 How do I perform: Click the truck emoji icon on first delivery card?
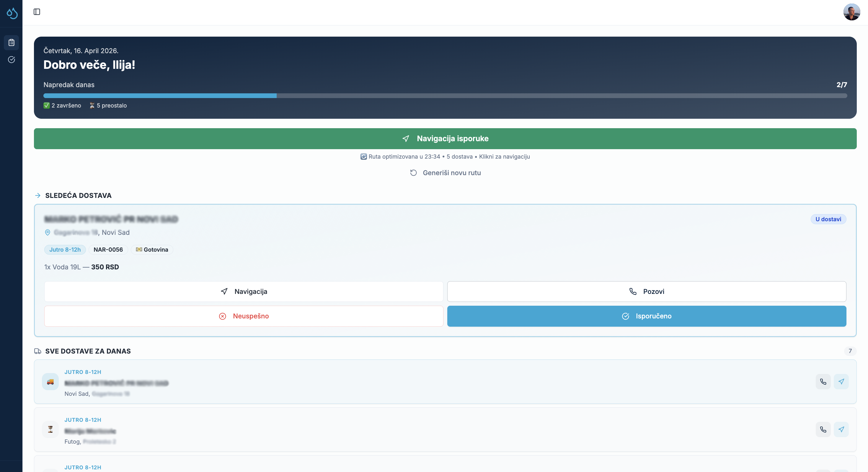click(50, 382)
